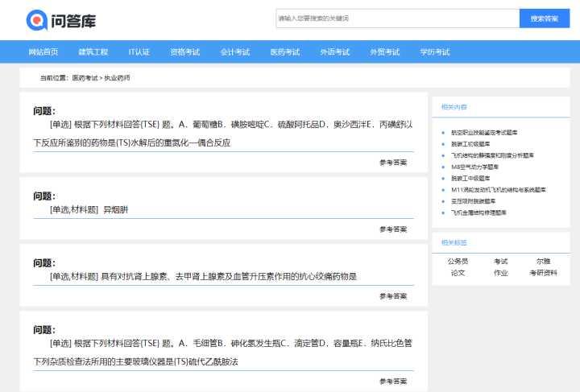Open related link 飞机金属结构修理题库
The width and height of the screenshot is (580, 392).
pyautogui.click(x=478, y=213)
